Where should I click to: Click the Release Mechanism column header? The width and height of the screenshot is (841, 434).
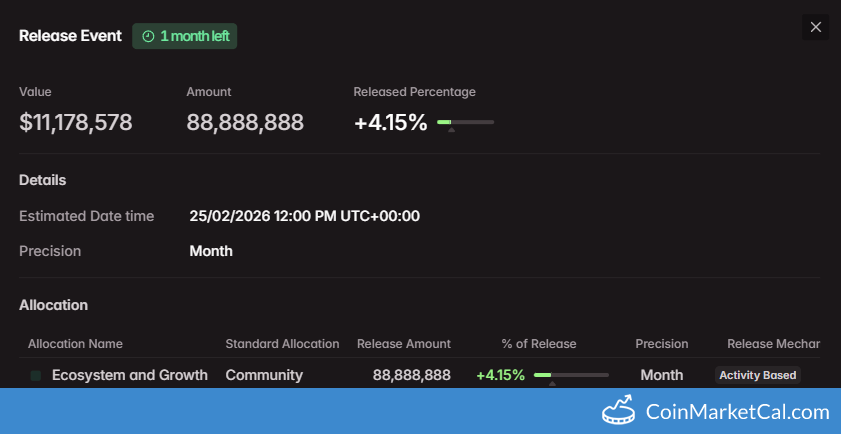773,344
